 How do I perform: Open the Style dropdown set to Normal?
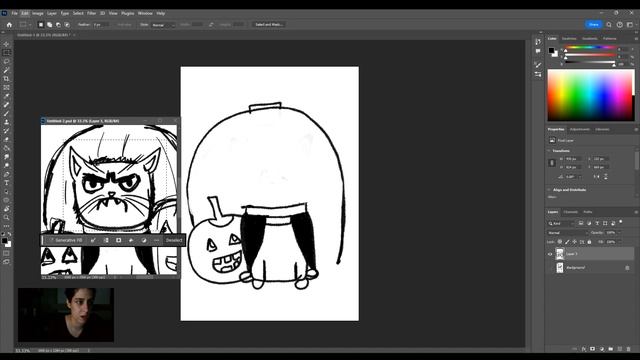(x=163, y=25)
